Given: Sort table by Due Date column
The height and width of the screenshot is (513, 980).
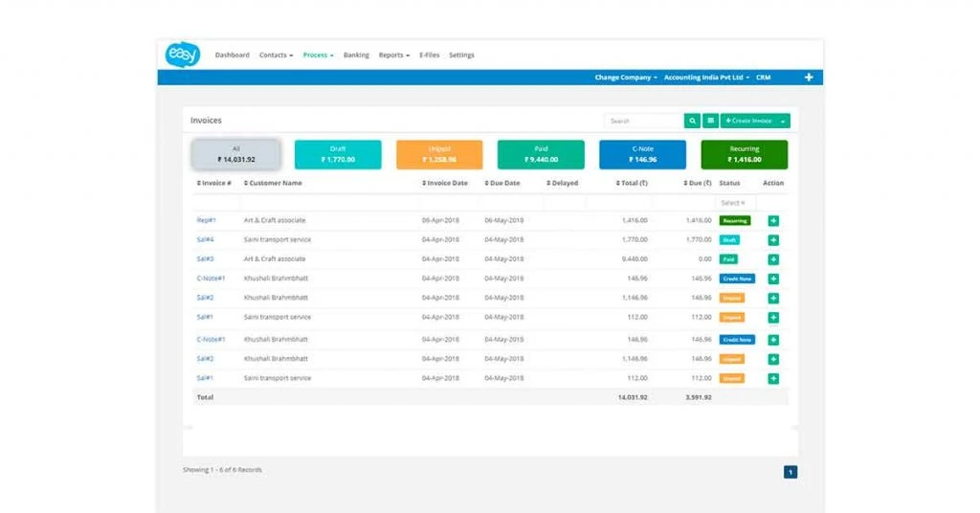Looking at the screenshot, I should (501, 183).
